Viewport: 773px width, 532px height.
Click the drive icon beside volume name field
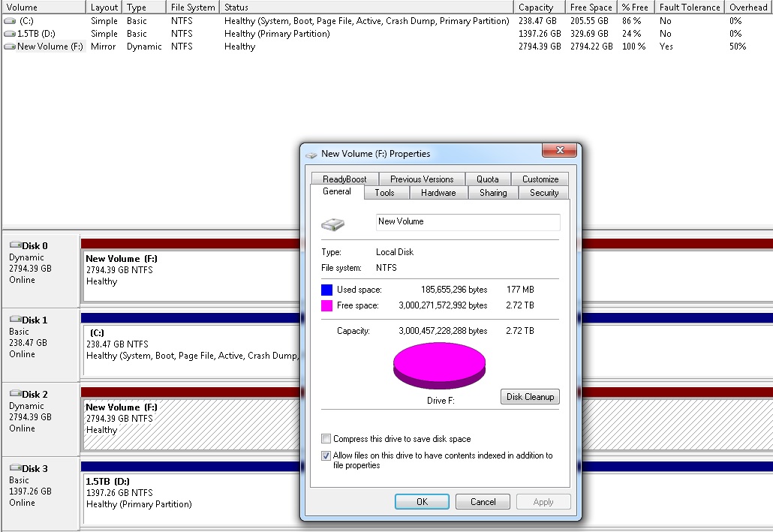[333, 224]
